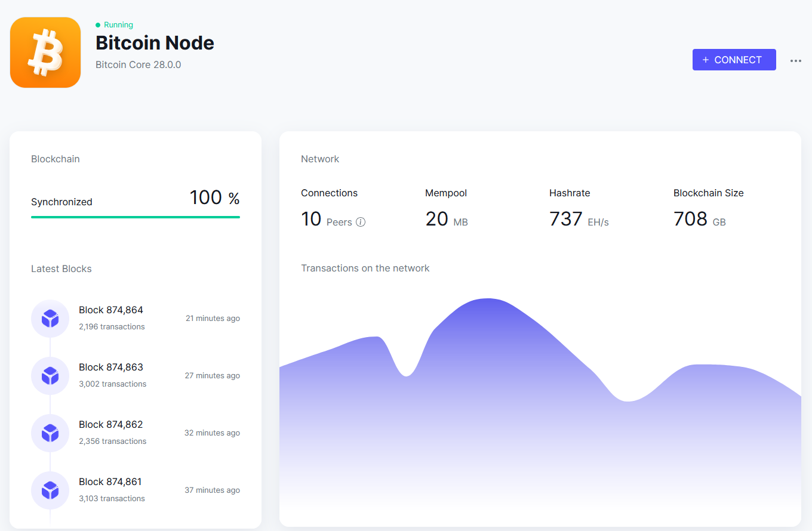Select the Block 874,861 title
812x531 pixels.
pos(110,482)
